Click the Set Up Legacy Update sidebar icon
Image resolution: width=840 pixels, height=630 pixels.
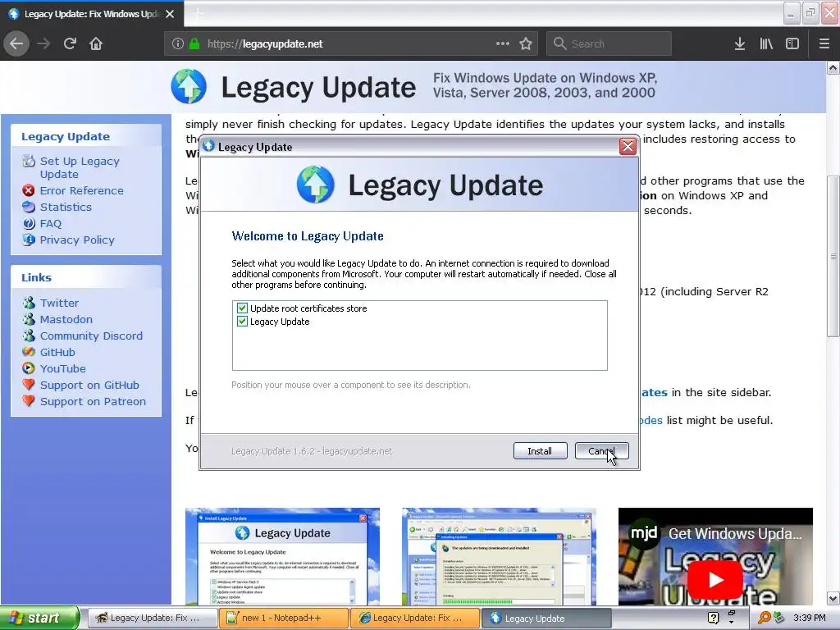pos(29,161)
